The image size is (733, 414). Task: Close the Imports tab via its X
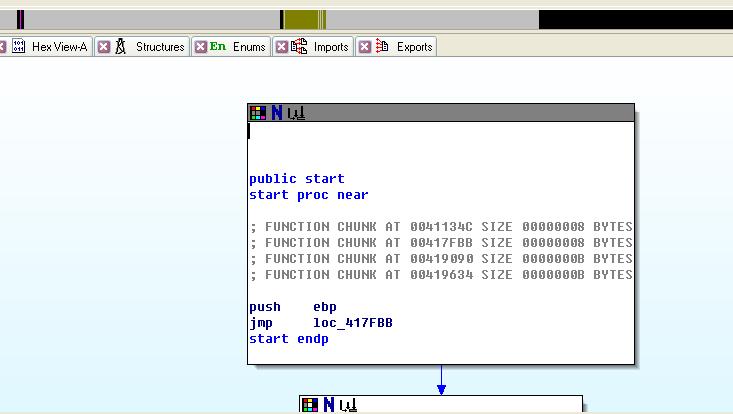281,47
